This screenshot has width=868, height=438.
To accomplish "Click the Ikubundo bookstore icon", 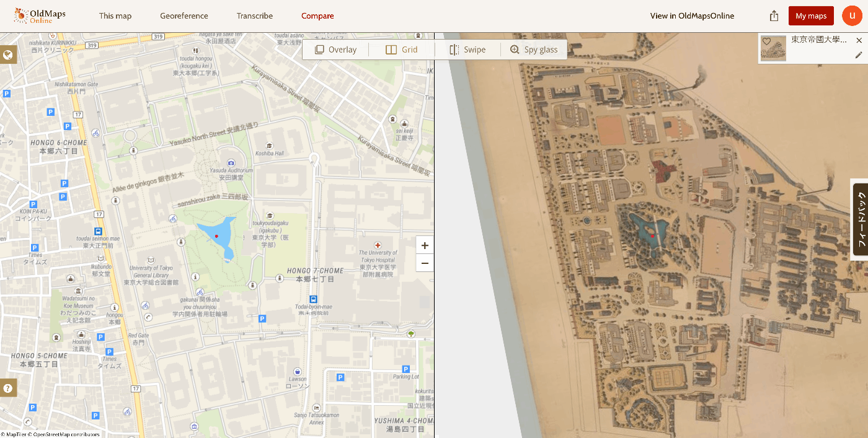I will [100, 260].
